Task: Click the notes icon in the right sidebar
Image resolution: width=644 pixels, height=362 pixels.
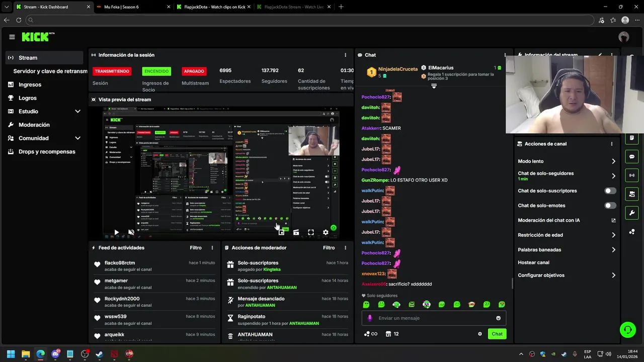Action: pyautogui.click(x=632, y=138)
